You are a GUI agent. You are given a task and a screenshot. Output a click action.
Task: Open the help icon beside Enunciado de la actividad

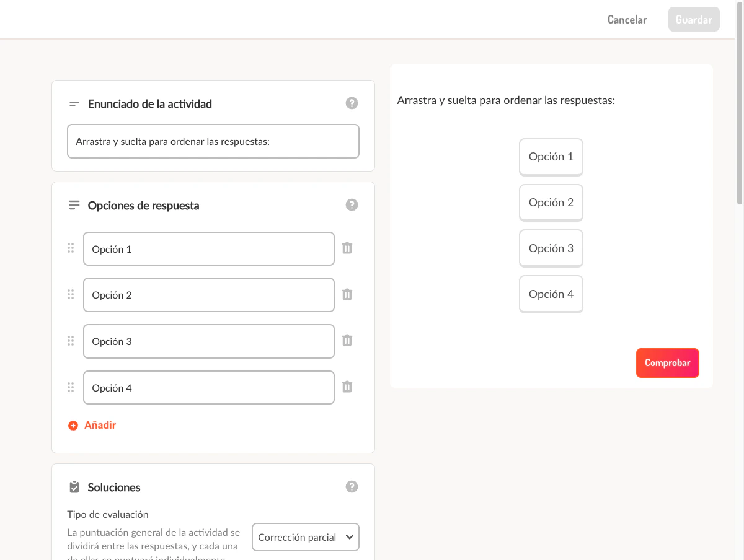click(x=352, y=103)
